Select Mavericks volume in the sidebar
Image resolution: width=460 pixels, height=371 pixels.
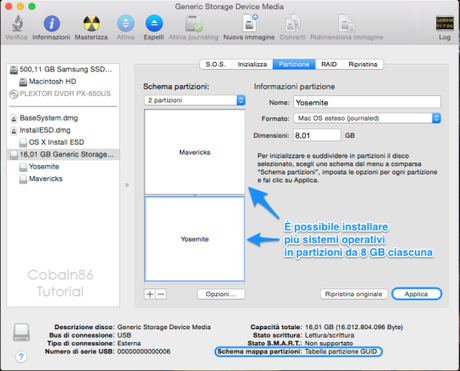[x=63, y=179]
